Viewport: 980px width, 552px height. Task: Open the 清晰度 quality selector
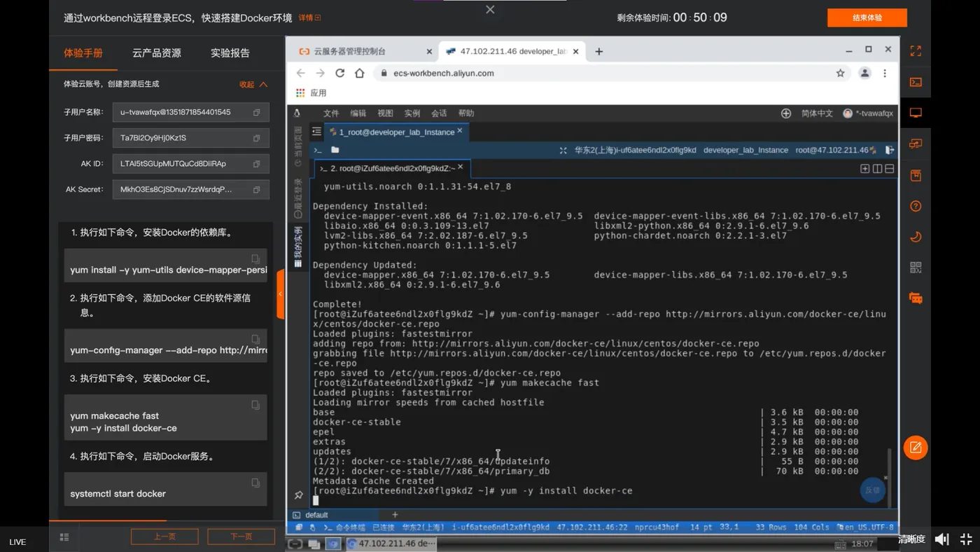912,539
